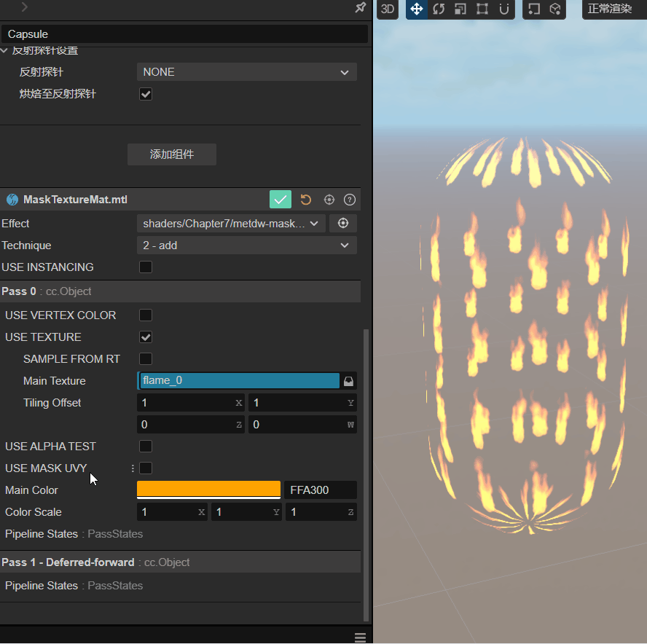Select the Scale tool in the toolbar

pos(460,9)
